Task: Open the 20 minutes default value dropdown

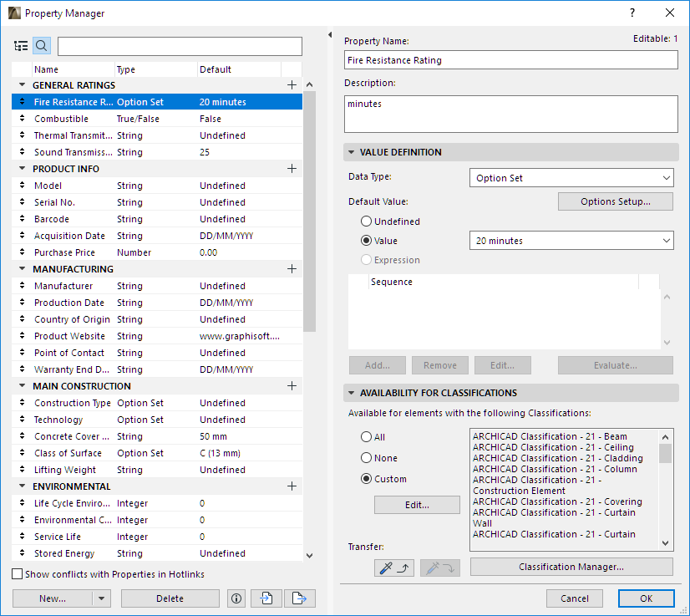Action: tap(571, 241)
